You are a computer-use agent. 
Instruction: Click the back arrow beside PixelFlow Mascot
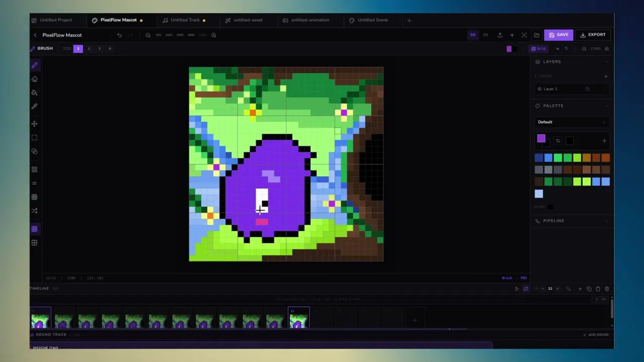point(35,35)
